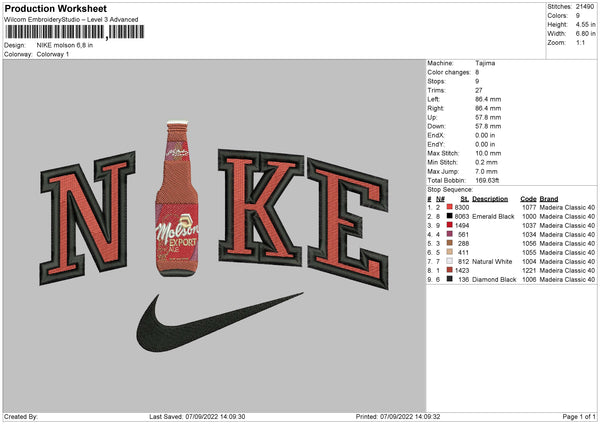The height and width of the screenshot is (424, 600).
Task: Select the Color changes label
Action: tap(449, 72)
